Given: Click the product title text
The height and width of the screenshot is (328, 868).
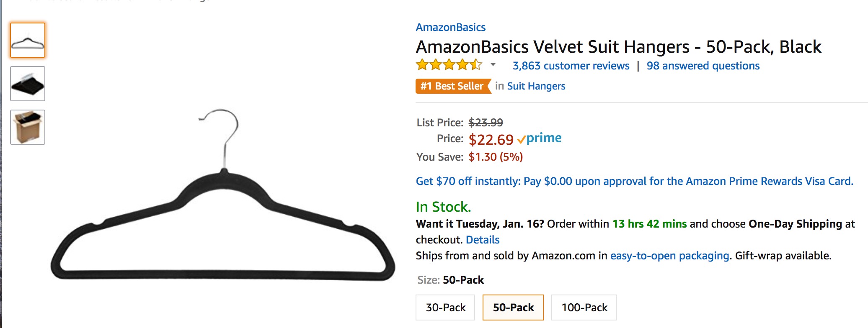Looking at the screenshot, I should point(618,47).
